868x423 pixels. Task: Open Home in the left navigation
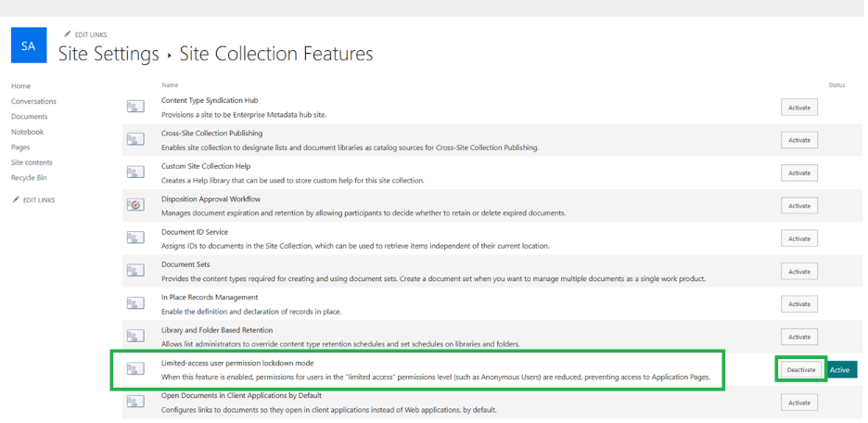(21, 86)
